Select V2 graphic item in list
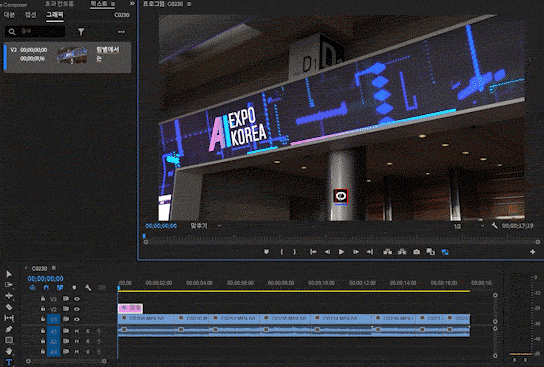The image size is (544, 367). click(x=67, y=57)
